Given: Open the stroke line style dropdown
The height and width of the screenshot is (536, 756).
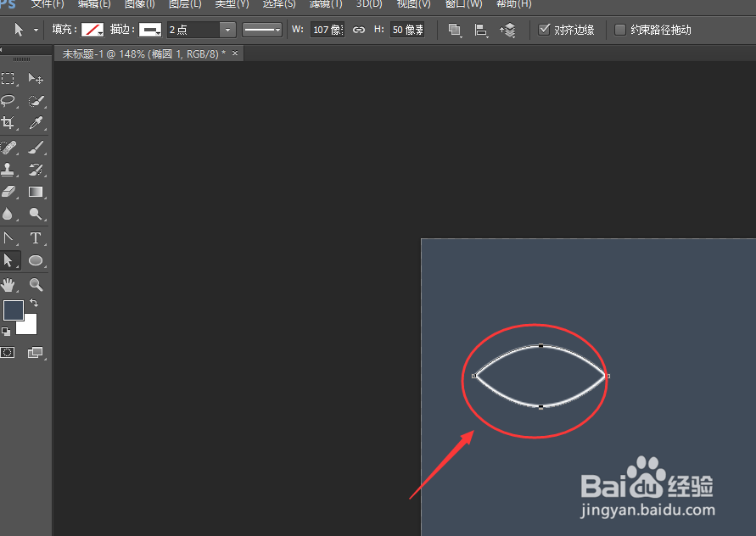Looking at the screenshot, I should [262, 30].
